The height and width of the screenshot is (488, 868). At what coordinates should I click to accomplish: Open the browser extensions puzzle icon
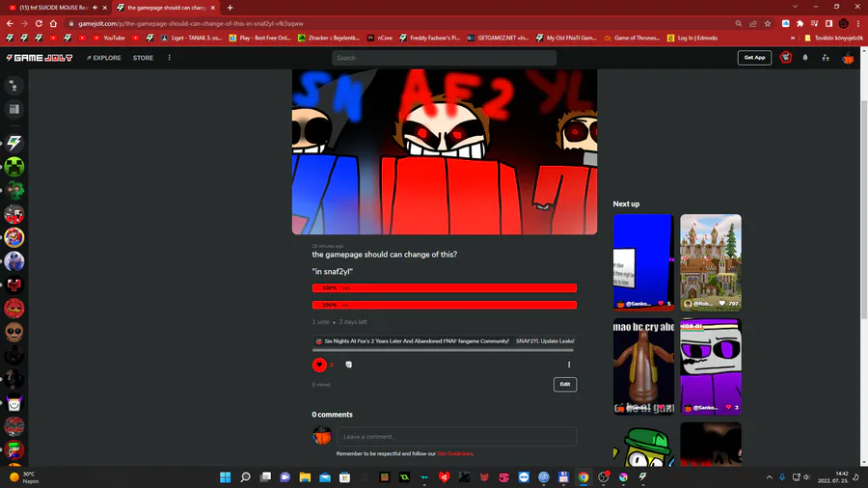(x=800, y=23)
